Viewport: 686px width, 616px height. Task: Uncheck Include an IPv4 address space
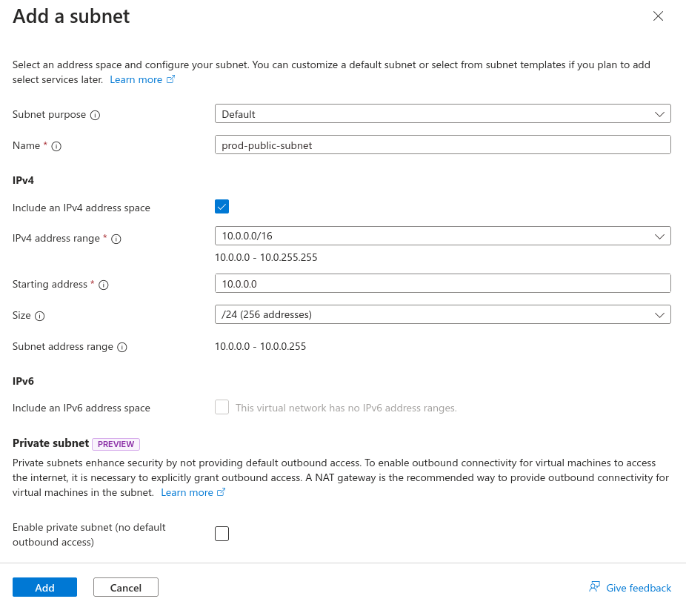222,207
